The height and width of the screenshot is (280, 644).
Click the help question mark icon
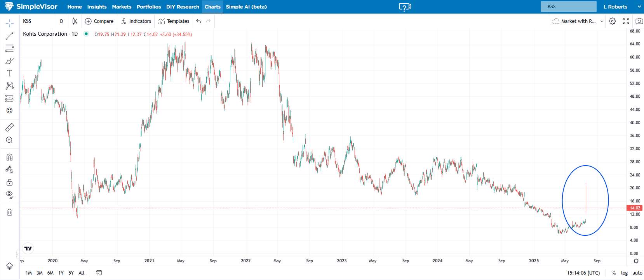(405, 7)
